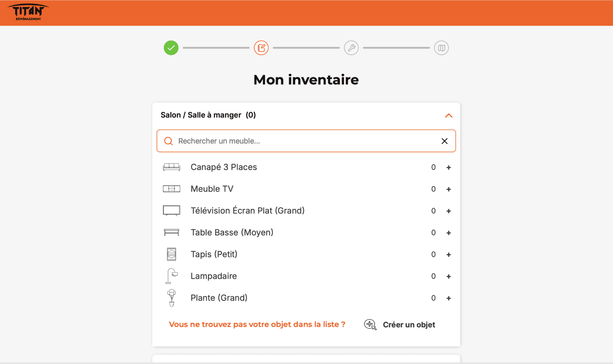Add one Tapis (Petit)

(x=449, y=254)
